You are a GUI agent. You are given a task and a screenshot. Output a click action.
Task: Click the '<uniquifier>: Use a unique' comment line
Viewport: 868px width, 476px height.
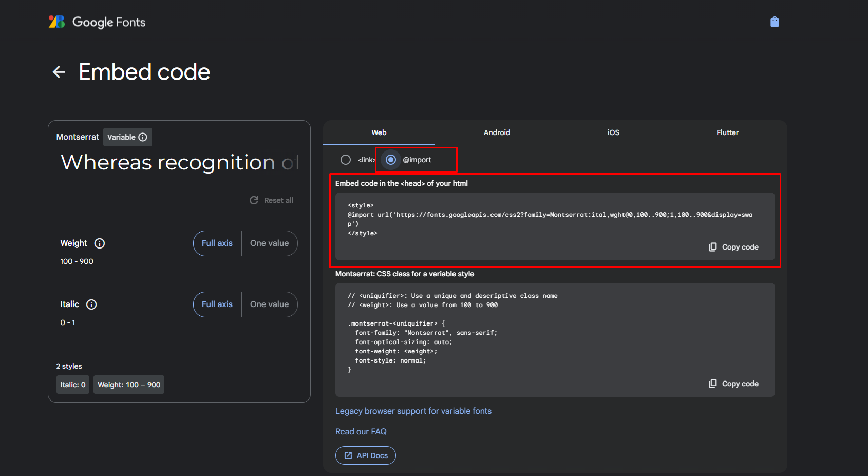[452, 296]
